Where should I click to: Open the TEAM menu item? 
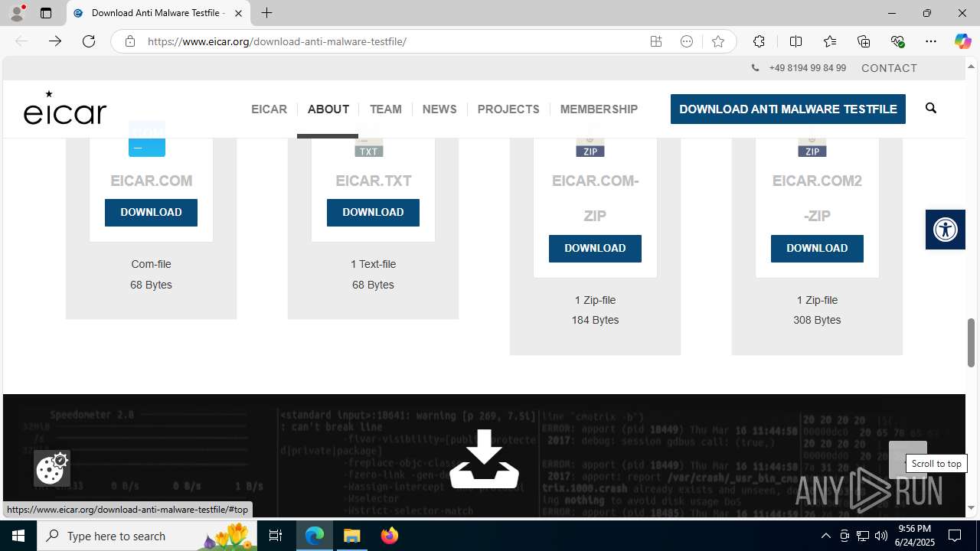point(385,109)
